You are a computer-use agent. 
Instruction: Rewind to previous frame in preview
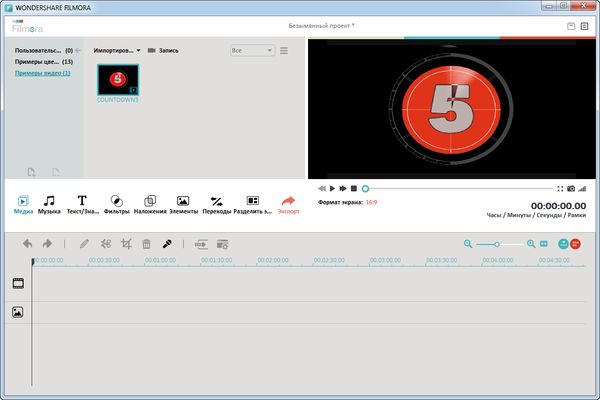pyautogui.click(x=322, y=188)
